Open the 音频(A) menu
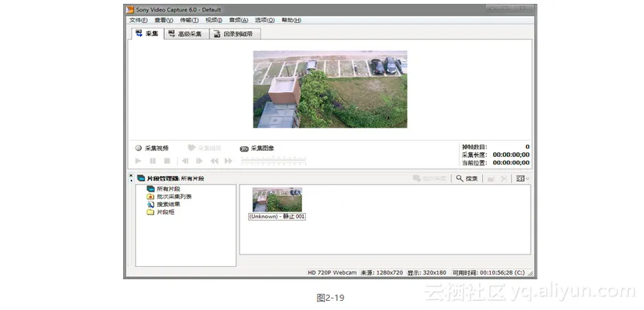Image resolution: width=644 pixels, height=310 pixels. (238, 20)
